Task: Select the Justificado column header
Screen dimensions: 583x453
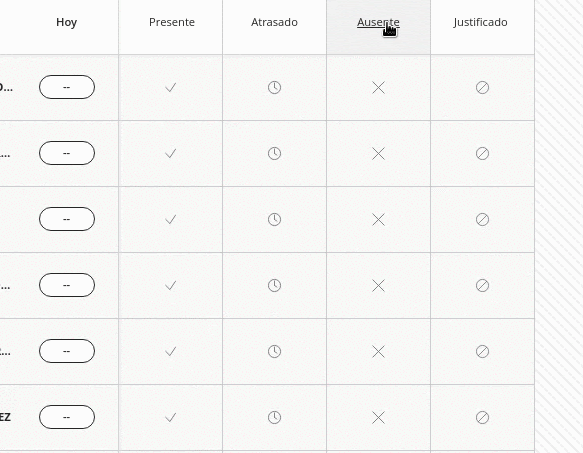Action: (480, 22)
